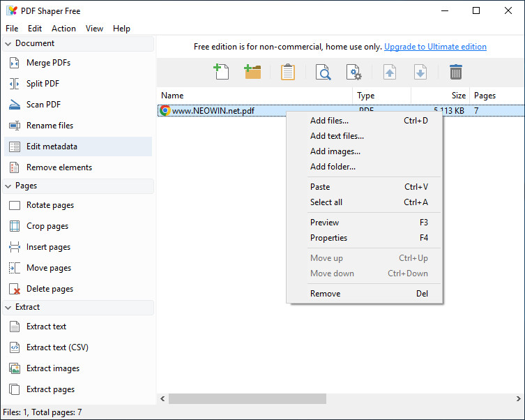
Task: Sort list by the Type column header
Action: click(381, 96)
